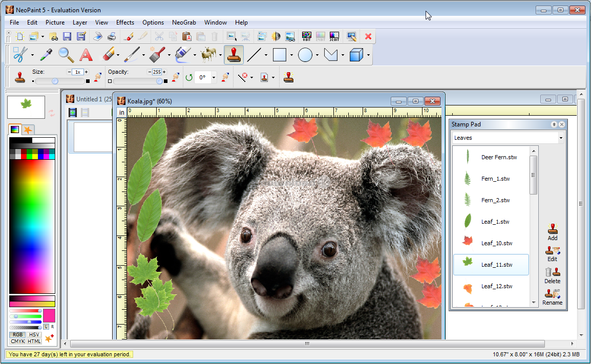Choose the straight line tool

point(254,55)
